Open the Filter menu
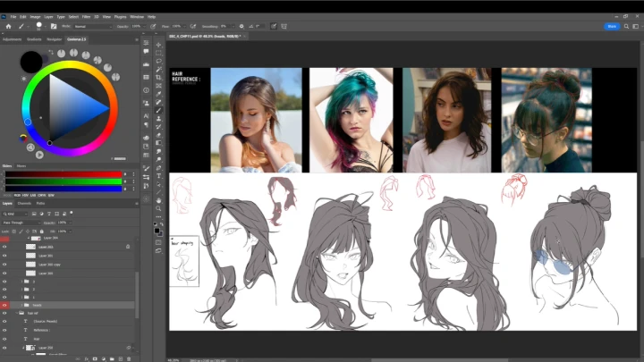Screen dimensions: 644x362 [x=86, y=17]
